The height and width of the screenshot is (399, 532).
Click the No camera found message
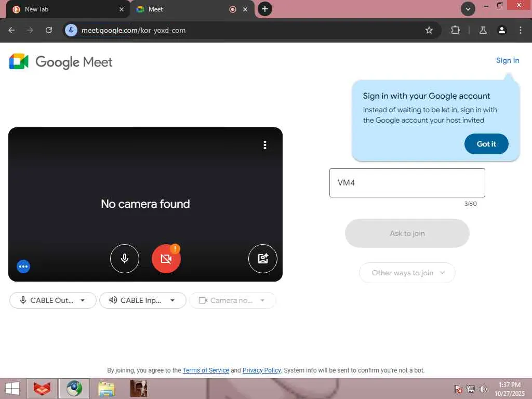pos(145,204)
